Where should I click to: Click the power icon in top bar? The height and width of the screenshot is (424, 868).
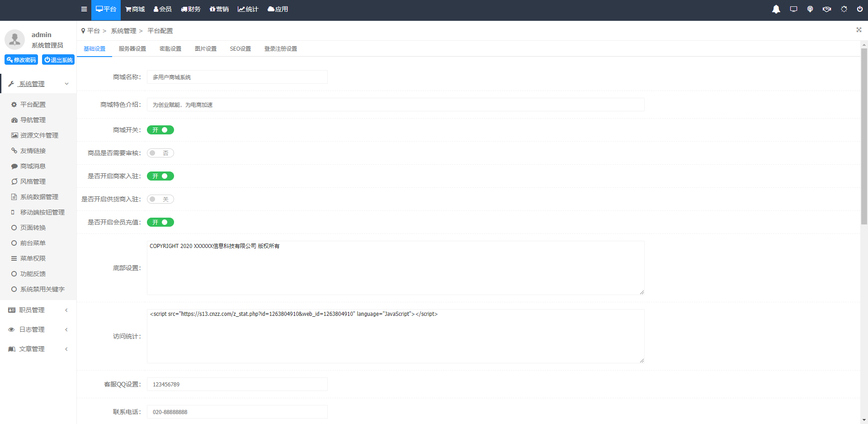point(860,9)
